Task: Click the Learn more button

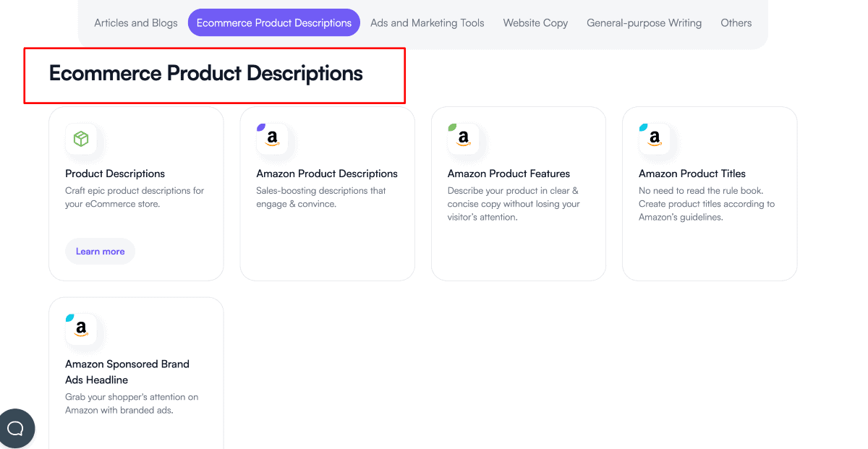Action: 101,252
